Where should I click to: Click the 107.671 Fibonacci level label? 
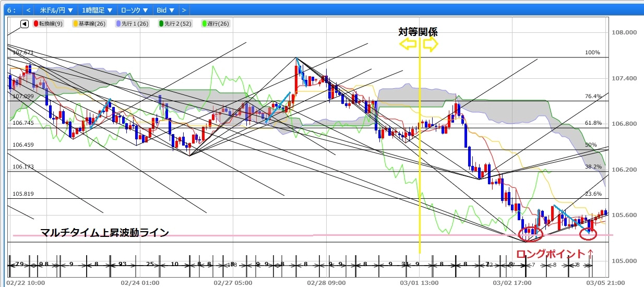coord(23,53)
